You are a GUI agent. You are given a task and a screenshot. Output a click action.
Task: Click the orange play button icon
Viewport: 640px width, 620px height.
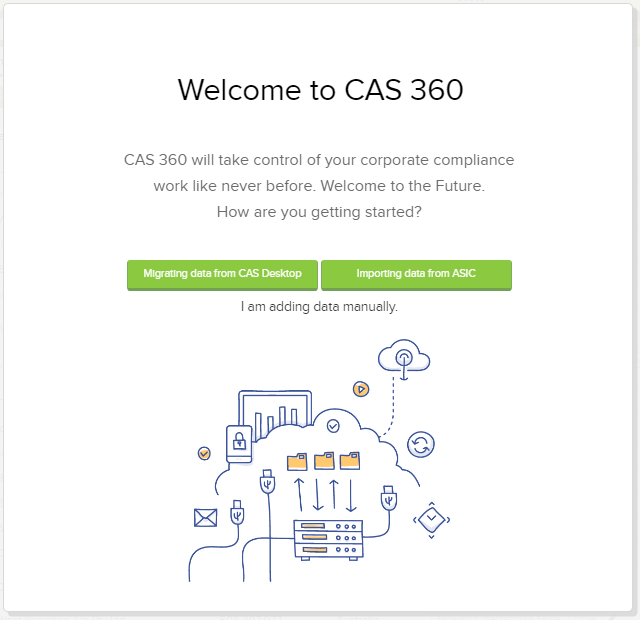[x=361, y=389]
